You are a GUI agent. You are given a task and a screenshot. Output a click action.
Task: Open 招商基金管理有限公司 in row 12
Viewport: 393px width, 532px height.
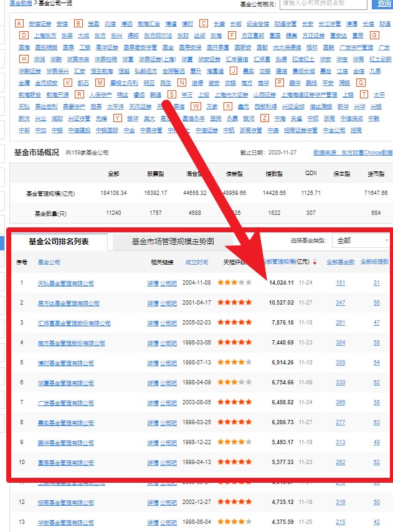[66, 503]
